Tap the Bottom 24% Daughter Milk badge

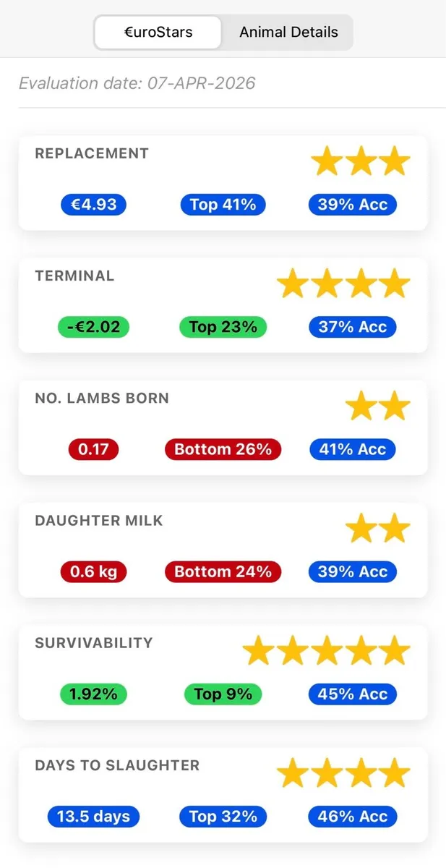pos(223,571)
